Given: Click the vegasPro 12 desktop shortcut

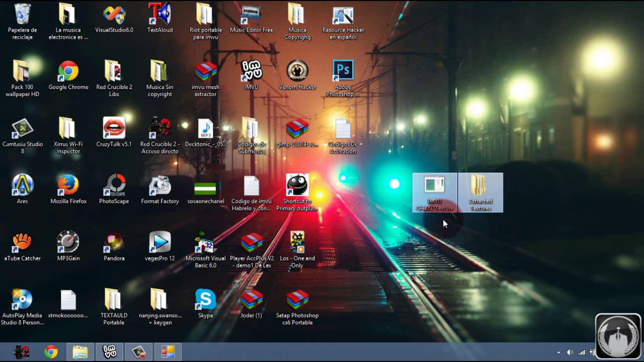Looking at the screenshot, I should pyautogui.click(x=159, y=243).
